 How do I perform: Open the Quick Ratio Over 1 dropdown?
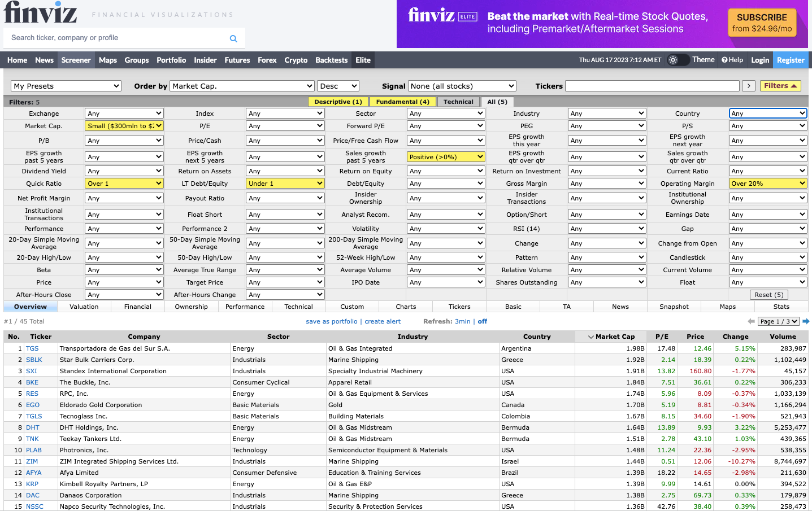(124, 184)
